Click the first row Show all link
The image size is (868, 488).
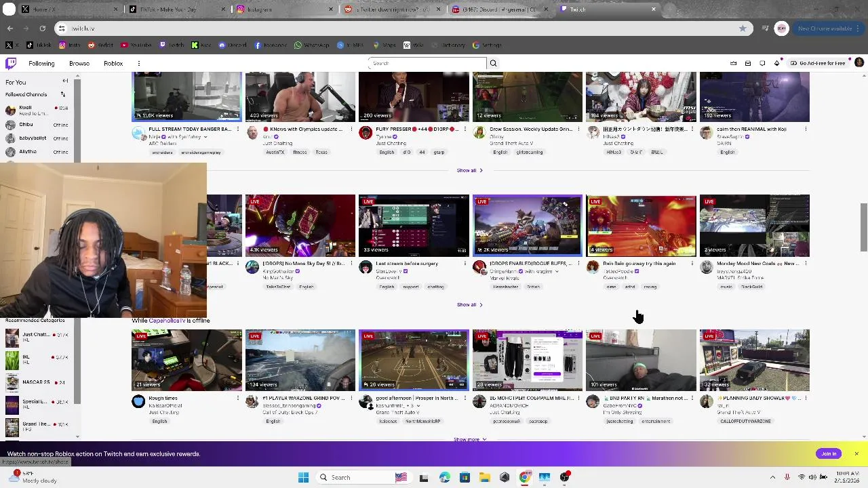click(470, 170)
